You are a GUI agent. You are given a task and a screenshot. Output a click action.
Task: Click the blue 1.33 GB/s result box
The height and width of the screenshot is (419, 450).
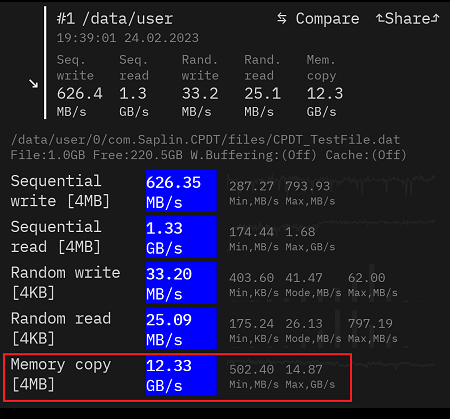coord(181,237)
